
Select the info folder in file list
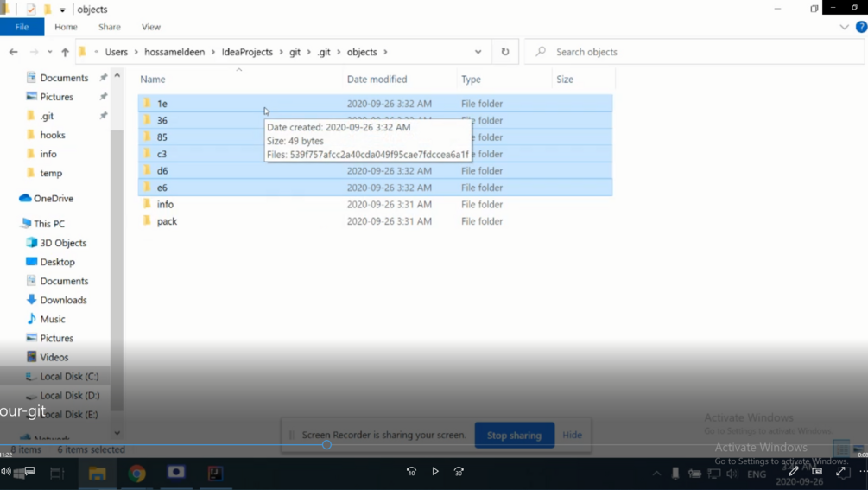coord(376,204)
